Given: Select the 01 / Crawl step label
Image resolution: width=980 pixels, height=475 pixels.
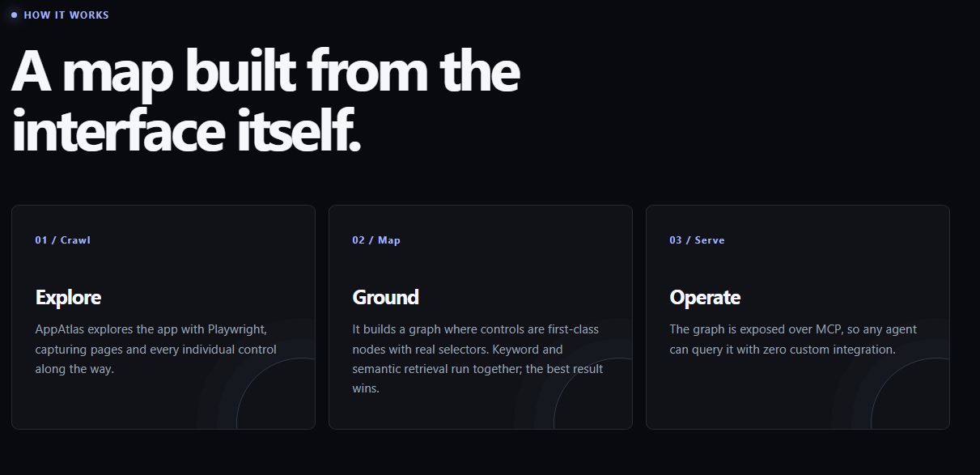Looking at the screenshot, I should [63, 240].
